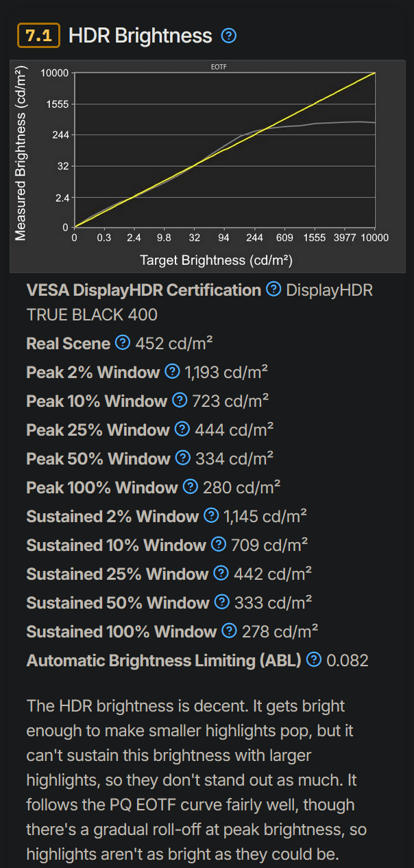Open Sustained 10% Window info icon
This screenshot has height=868, width=414.
coord(218,545)
